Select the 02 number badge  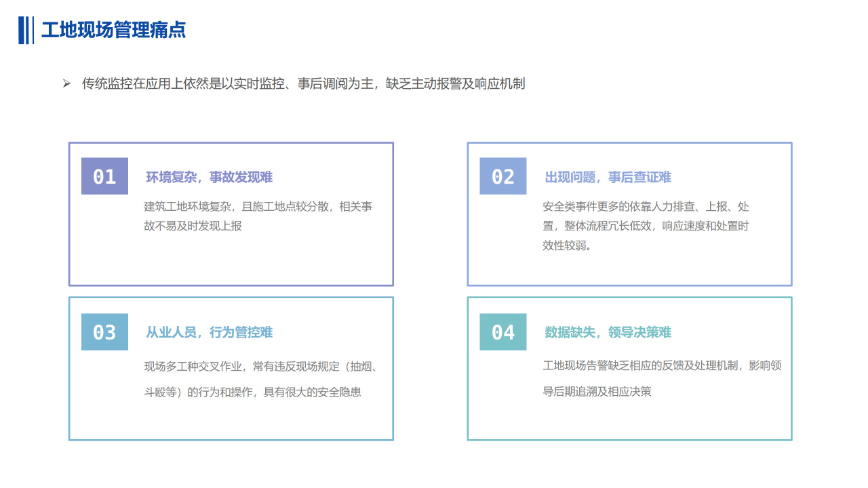pos(502,176)
